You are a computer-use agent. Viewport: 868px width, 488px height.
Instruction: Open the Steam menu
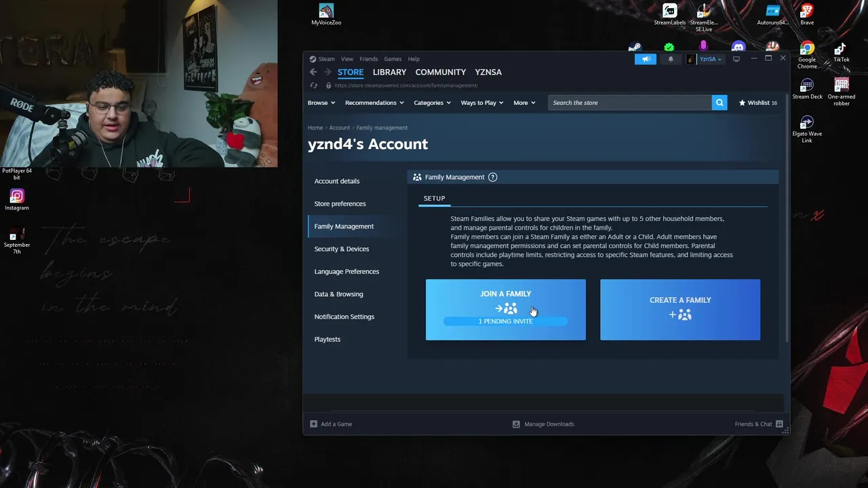[x=326, y=59]
